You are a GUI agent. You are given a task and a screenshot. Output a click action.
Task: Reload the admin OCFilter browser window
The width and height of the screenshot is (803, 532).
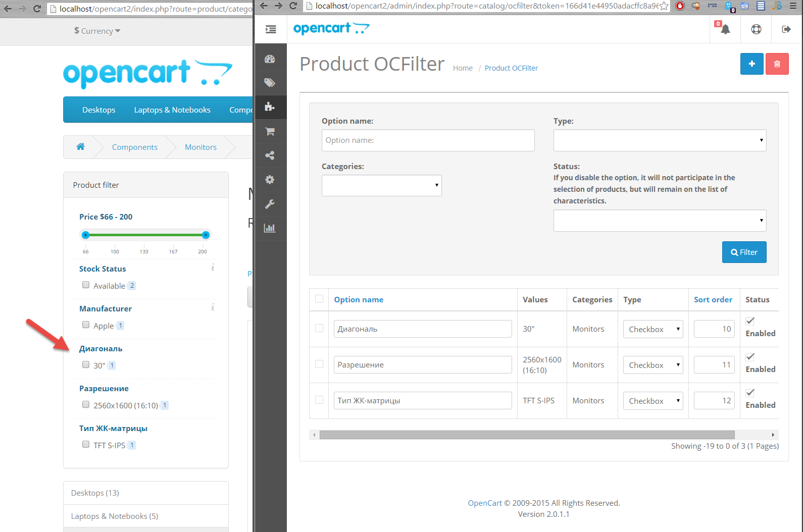(x=293, y=6)
